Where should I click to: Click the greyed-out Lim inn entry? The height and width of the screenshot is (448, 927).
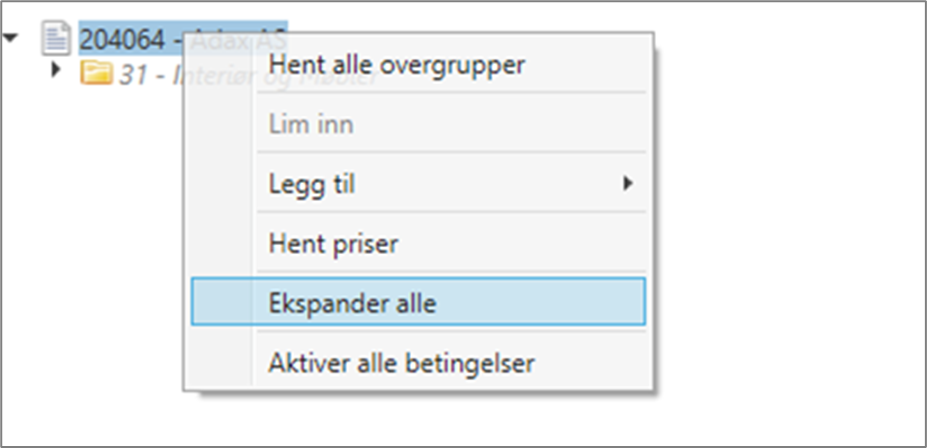311,125
